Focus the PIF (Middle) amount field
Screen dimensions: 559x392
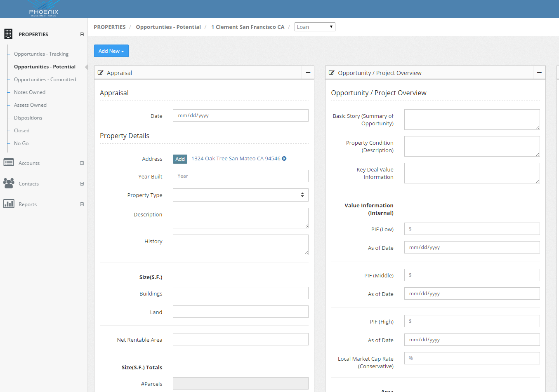pyautogui.click(x=472, y=275)
